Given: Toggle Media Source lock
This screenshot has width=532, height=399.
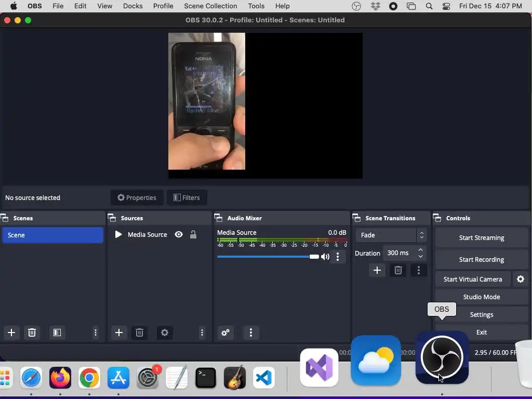Looking at the screenshot, I should (x=193, y=234).
